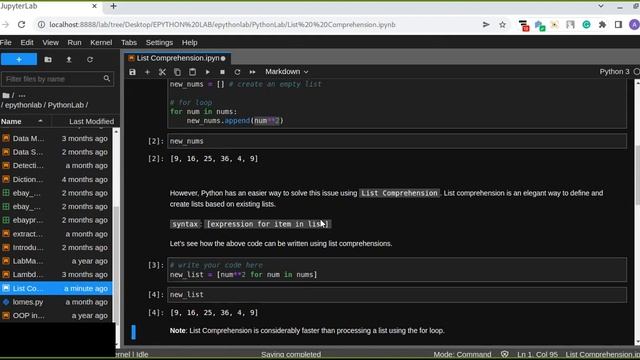Run the selected cell play icon
Screen dimensions: 640x360
(x=207, y=72)
